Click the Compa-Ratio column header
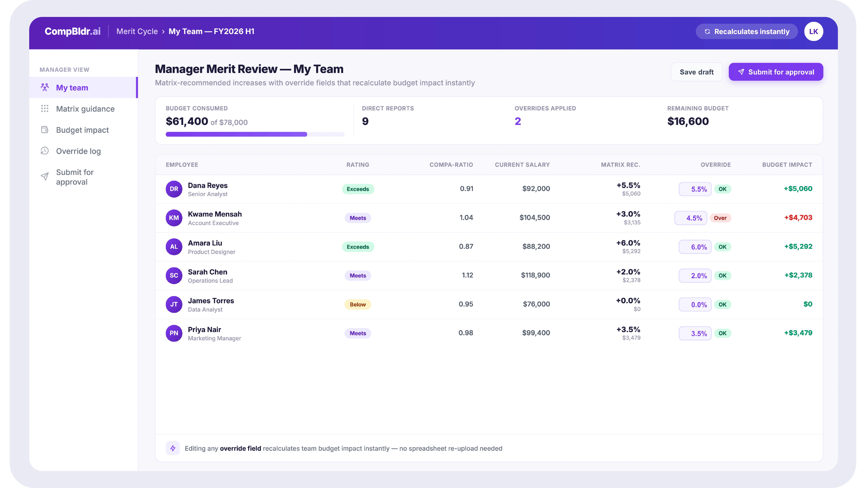Viewport: 868px width, 488px height. click(451, 165)
